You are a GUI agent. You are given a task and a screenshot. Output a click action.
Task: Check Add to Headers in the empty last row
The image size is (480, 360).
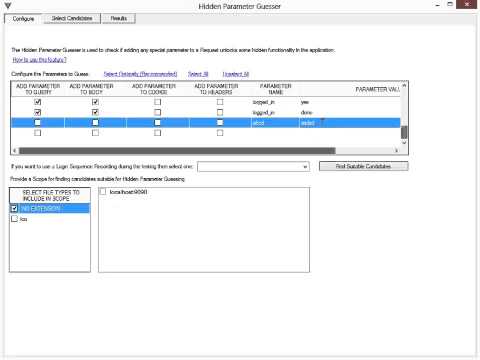tap(220, 133)
